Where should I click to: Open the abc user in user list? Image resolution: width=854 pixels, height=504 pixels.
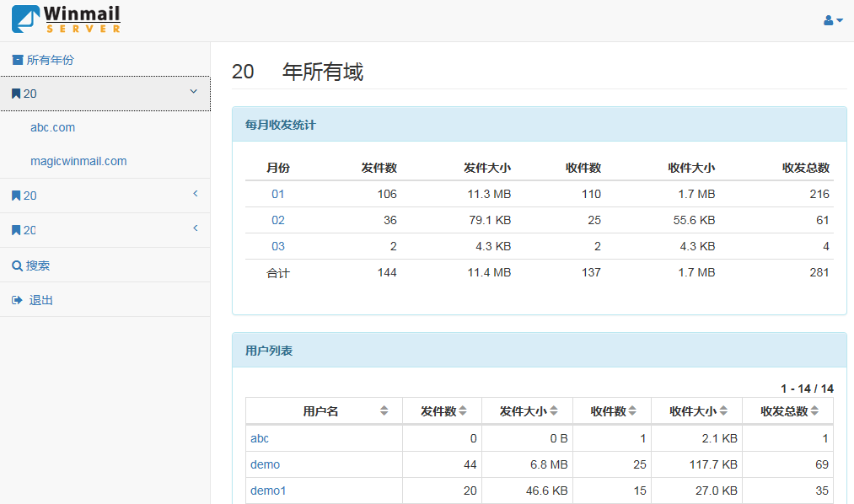(260, 438)
